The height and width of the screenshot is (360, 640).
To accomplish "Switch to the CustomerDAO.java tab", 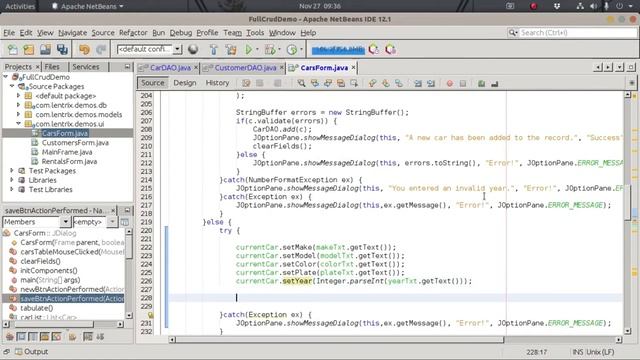I will [245, 68].
